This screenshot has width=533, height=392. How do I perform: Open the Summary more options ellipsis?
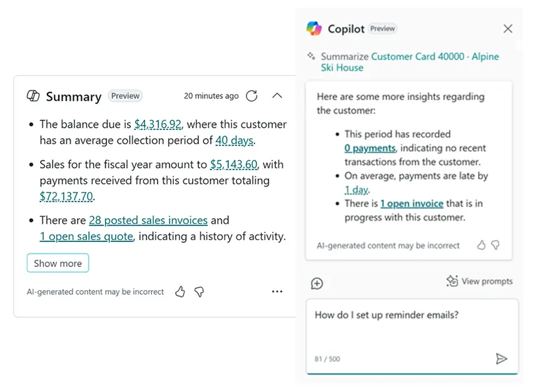[x=277, y=291]
